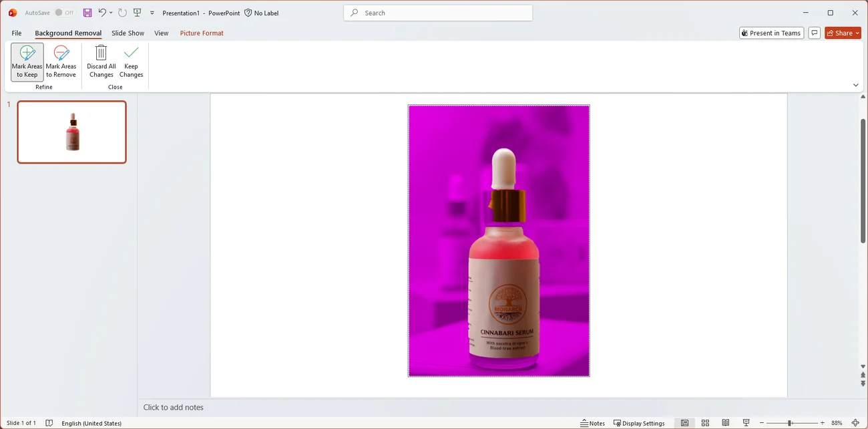Open the Undo history dropdown arrow
Viewport: 868px width, 429px height.
[111, 13]
